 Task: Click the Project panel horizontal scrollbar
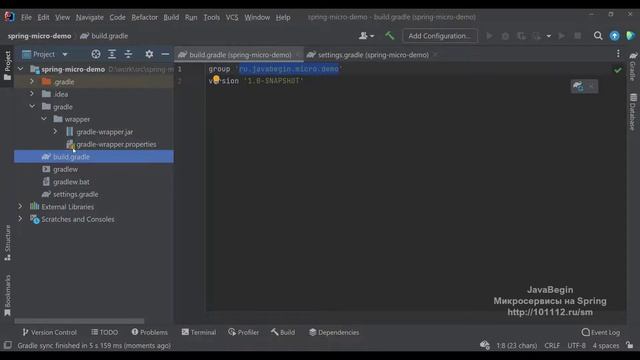click(x=79, y=321)
